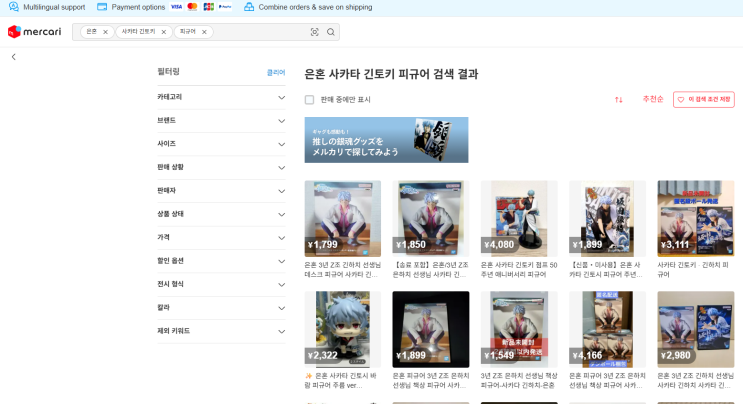Remove the 피규어 search tag
This screenshot has width=743, height=404.
click(x=204, y=32)
